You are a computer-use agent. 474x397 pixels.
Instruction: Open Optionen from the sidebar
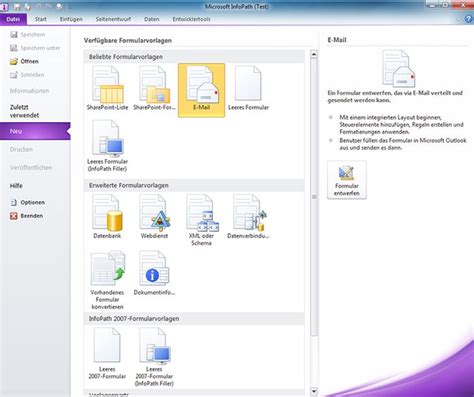[x=27, y=202]
